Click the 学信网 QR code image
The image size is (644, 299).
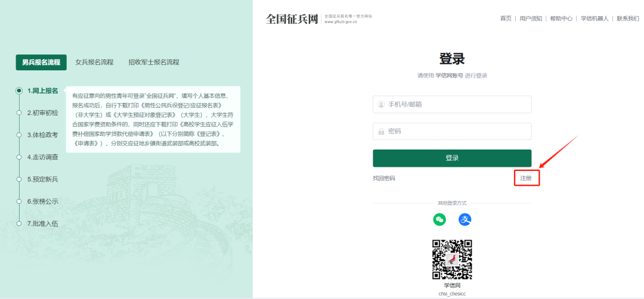(x=452, y=260)
